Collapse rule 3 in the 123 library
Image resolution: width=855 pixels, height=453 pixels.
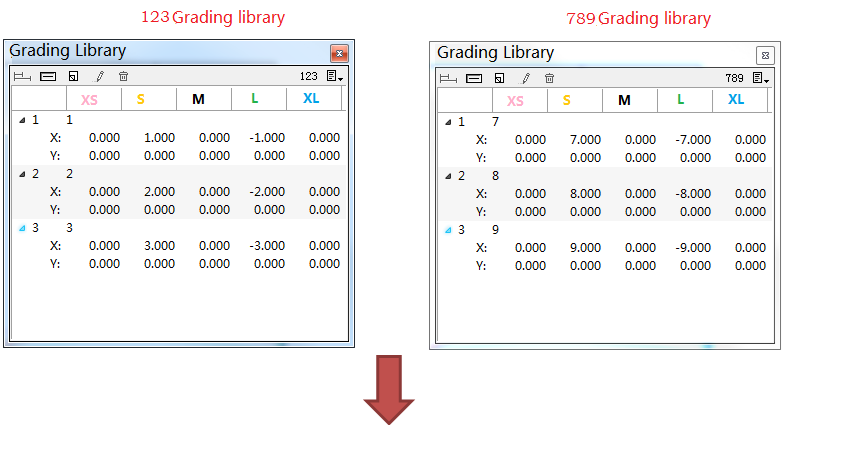pos(22,228)
